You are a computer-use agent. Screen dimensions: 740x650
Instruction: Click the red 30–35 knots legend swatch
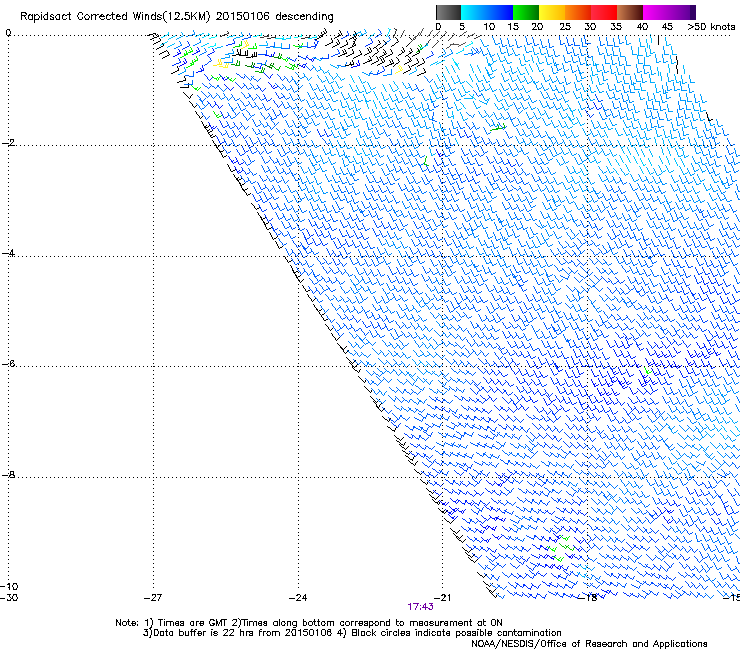(604, 12)
